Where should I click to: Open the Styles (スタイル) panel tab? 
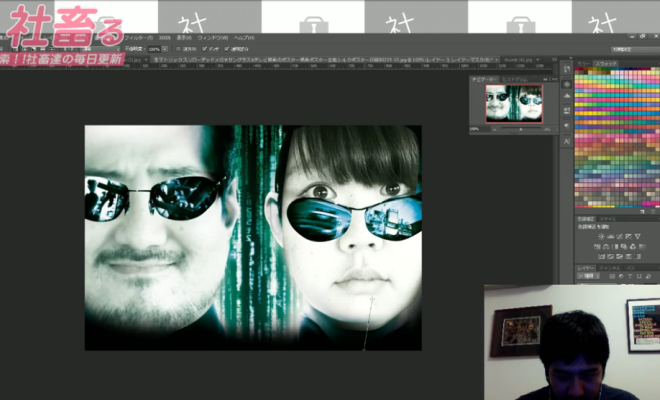coord(607,217)
